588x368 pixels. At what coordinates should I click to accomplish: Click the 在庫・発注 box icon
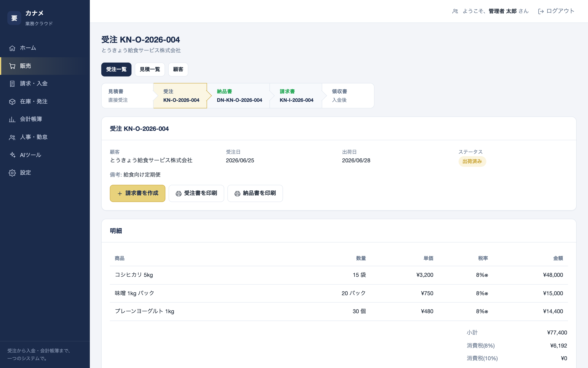12,101
